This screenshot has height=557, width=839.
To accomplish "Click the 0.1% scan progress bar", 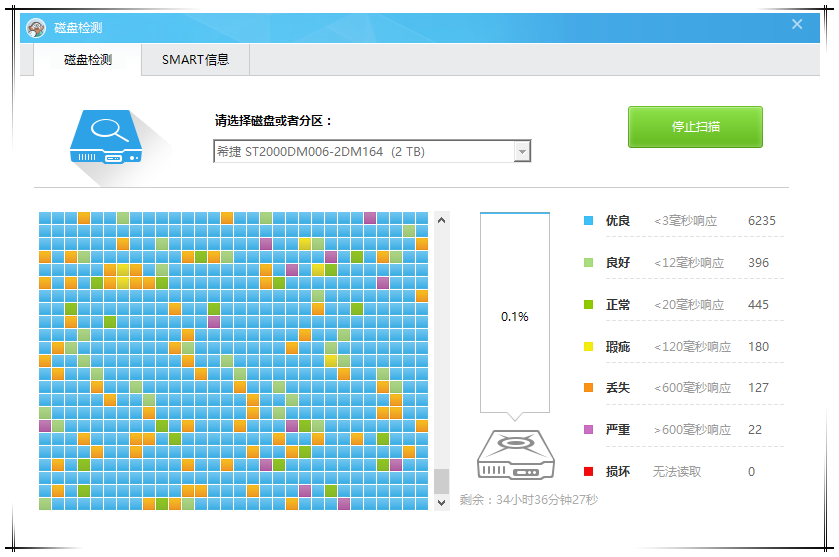I will click(514, 314).
